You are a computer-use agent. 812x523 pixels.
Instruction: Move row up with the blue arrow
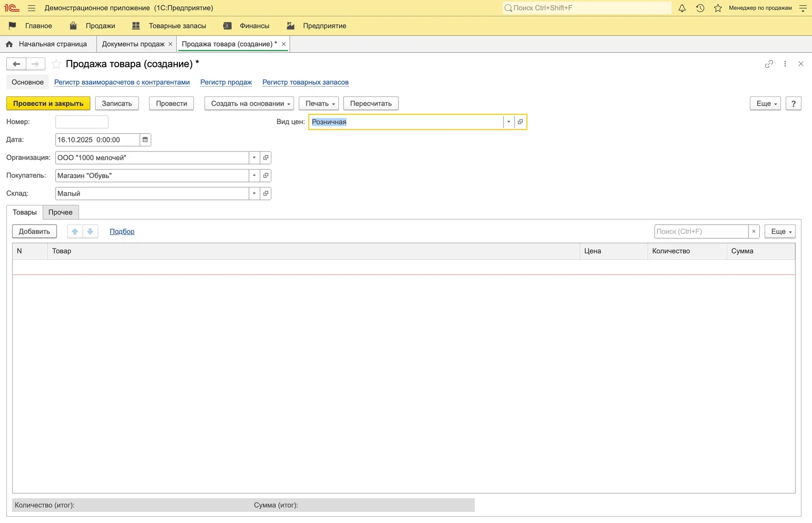(75, 231)
